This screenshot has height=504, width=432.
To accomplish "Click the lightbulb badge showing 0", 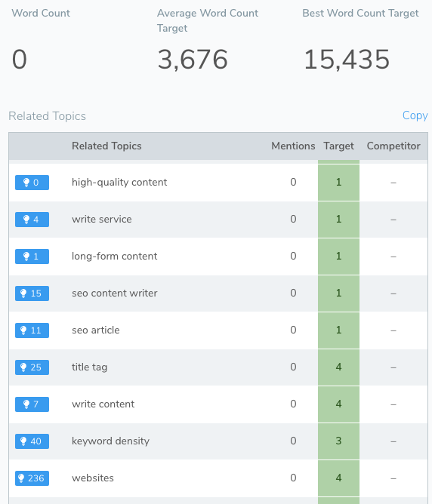I will (x=32, y=183).
